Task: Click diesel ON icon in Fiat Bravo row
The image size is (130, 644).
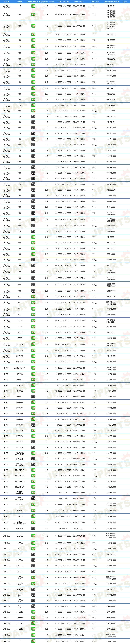Action: 33,425
